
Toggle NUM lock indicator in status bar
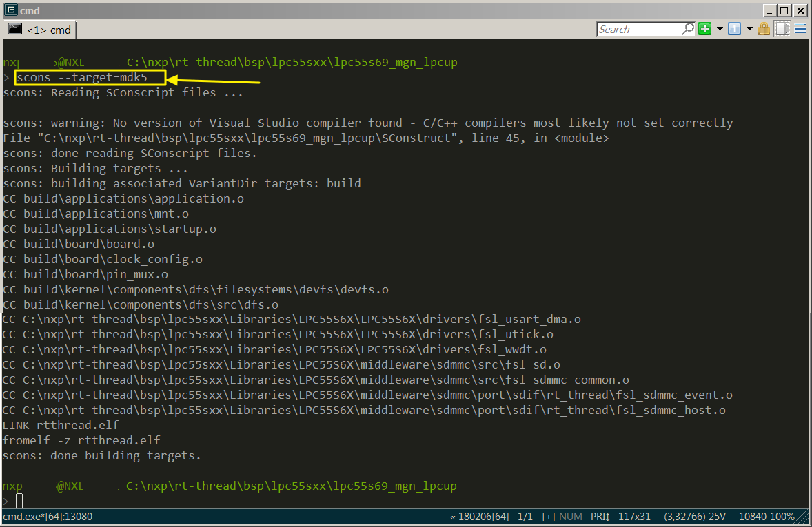point(571,517)
